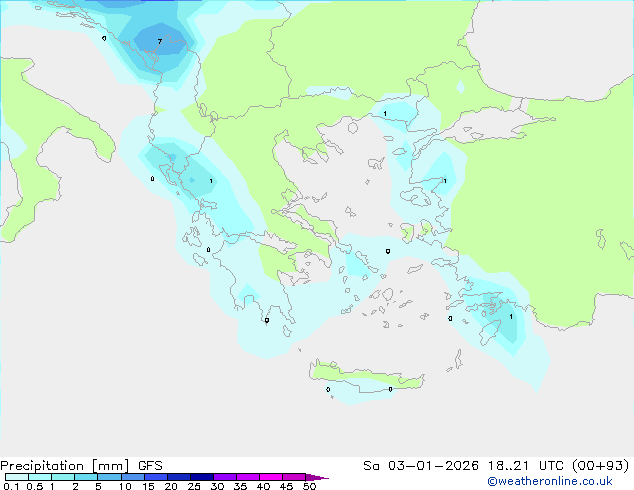Click the '1' value over the Bulgaria–Turkey border
Screen dimensions: 634x490
(385, 114)
